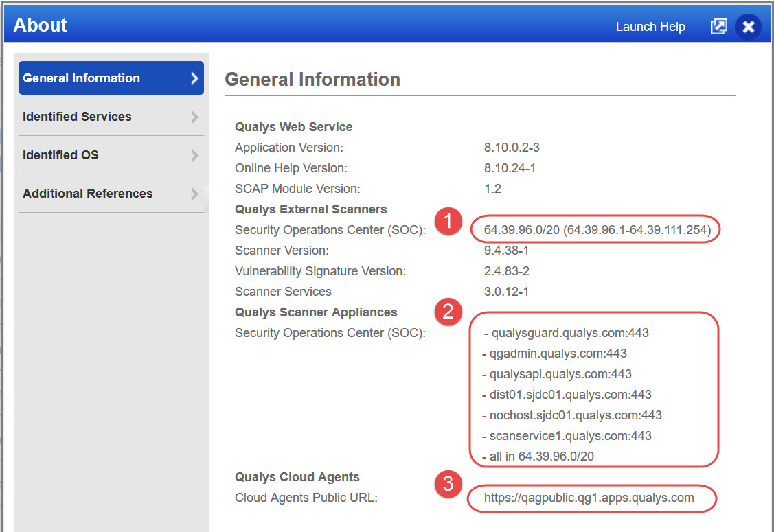The image size is (774, 532).
Task: Select the red callout marker numbered 3
Action: (x=448, y=485)
